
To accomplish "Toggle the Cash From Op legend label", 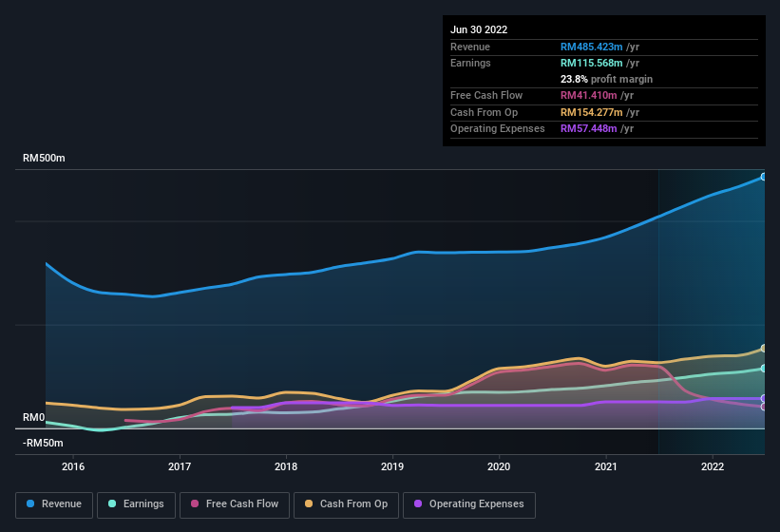I will pos(353,503).
